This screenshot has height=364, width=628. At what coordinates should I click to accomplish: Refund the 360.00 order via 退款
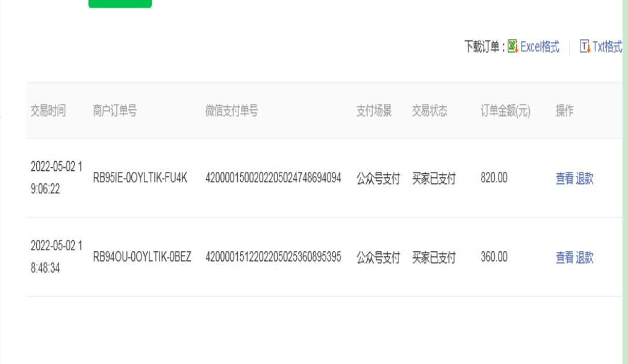[585, 258]
